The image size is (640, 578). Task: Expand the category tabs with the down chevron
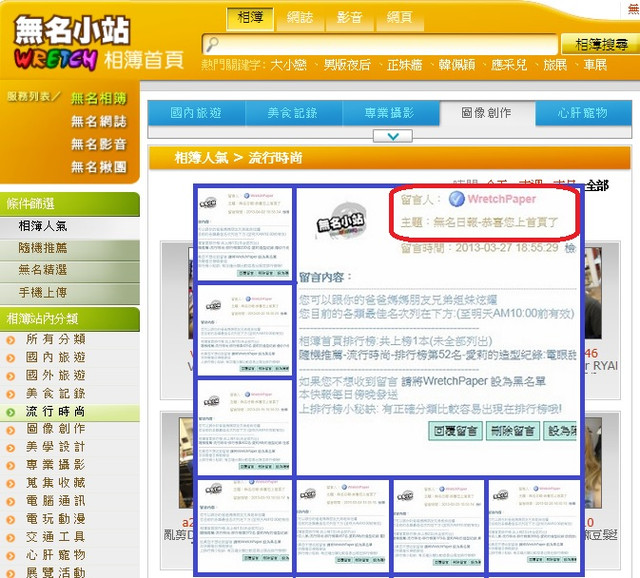click(x=393, y=136)
